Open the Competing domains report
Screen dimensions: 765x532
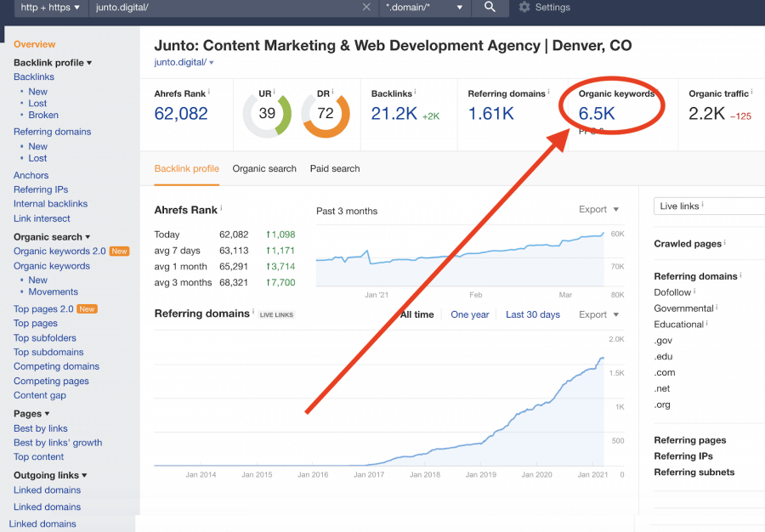(x=56, y=366)
